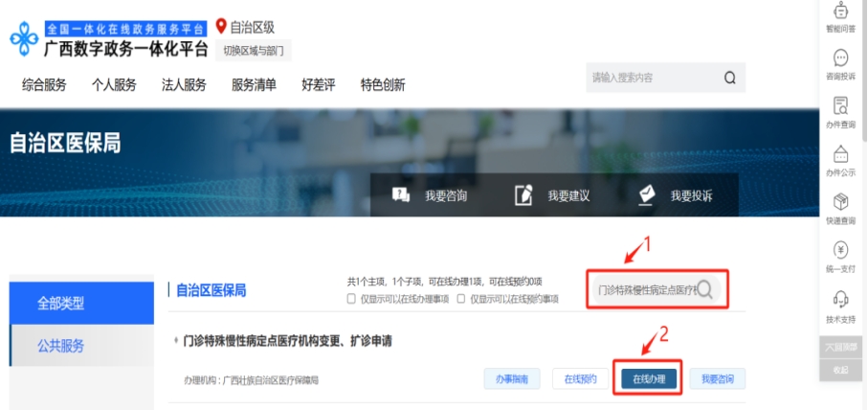Tick the 仅显示可以在线预约事项 checkbox

pos(461,299)
